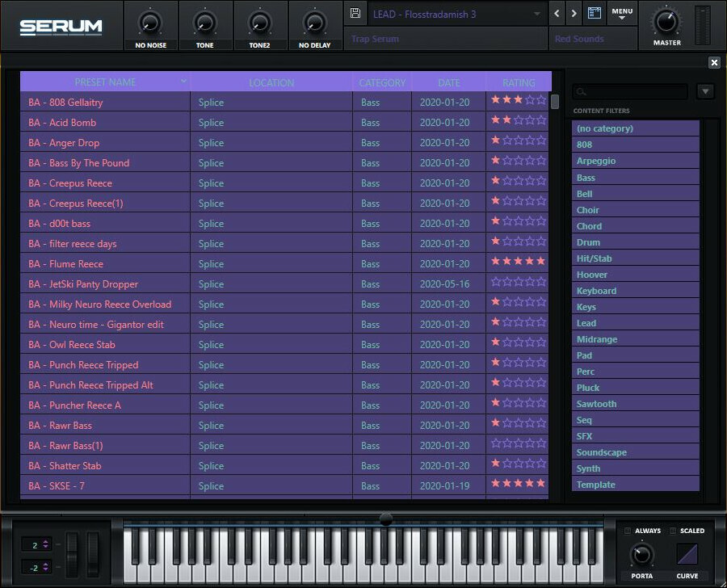Filter by Drum category

click(635, 242)
